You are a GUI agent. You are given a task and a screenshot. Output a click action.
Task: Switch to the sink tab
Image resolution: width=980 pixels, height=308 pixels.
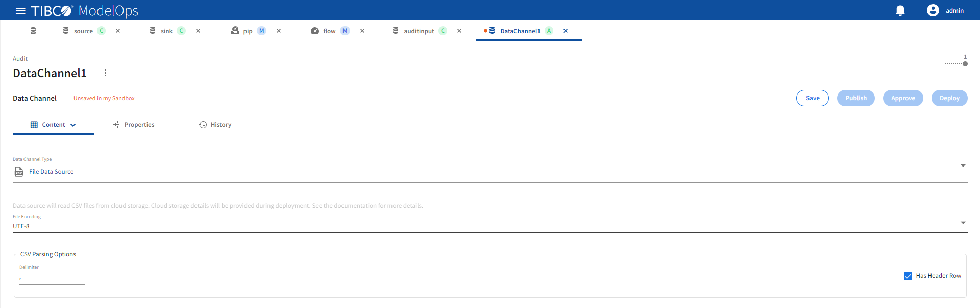(167, 31)
